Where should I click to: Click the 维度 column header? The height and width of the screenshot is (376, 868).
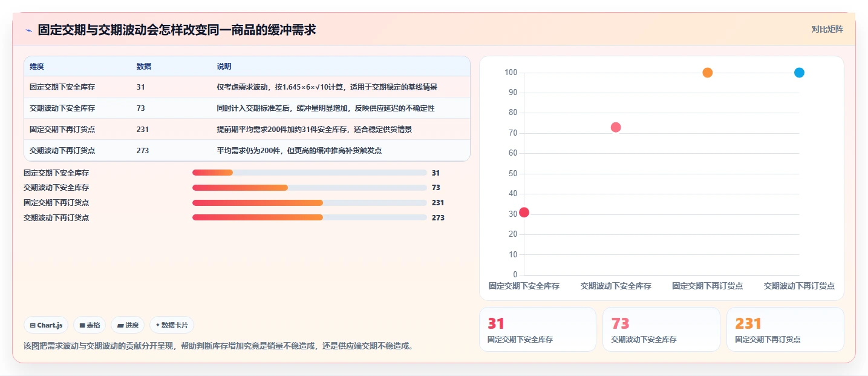pos(37,67)
